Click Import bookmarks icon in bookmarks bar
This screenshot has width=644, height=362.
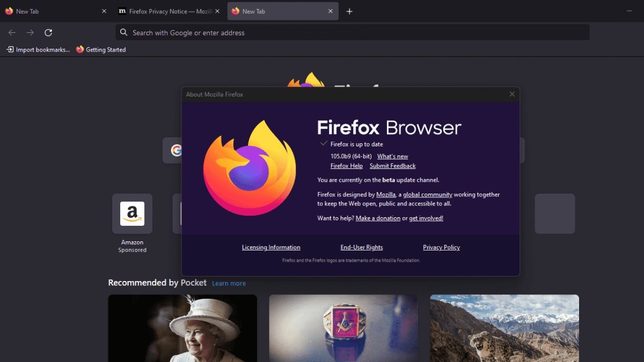point(10,49)
